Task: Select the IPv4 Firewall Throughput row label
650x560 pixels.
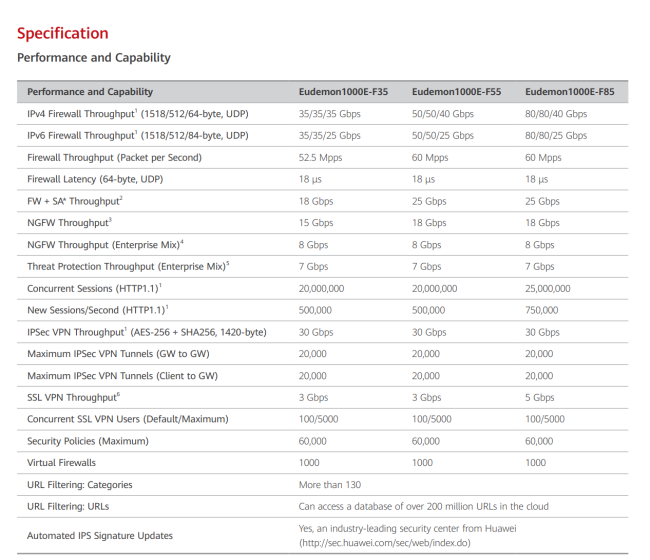Action: (137, 114)
